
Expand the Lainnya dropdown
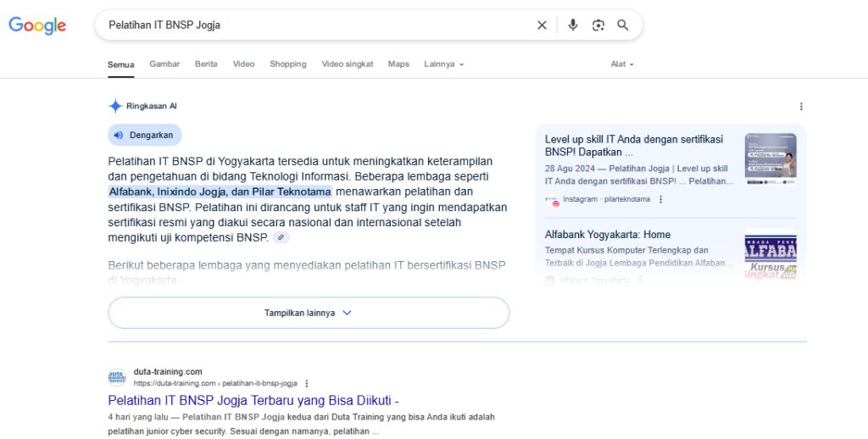(444, 64)
